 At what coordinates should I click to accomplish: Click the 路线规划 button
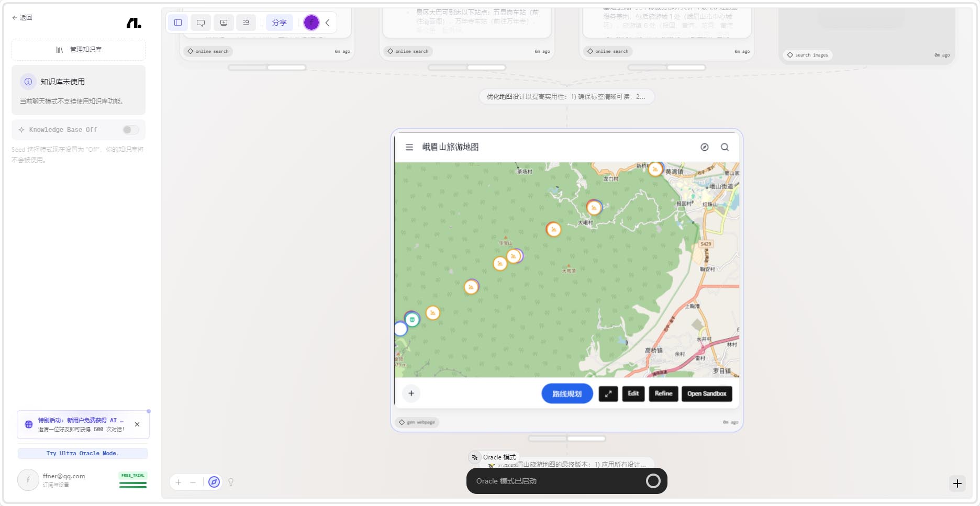tap(567, 394)
